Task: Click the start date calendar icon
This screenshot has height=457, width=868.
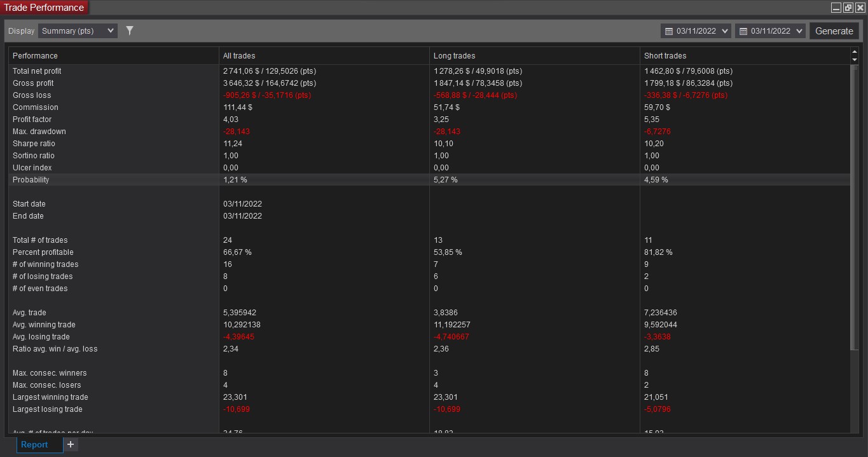Action: [668, 31]
